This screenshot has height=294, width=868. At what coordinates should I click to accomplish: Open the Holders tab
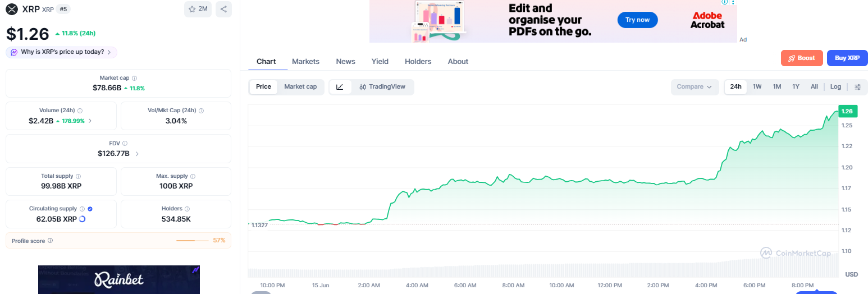(418, 61)
